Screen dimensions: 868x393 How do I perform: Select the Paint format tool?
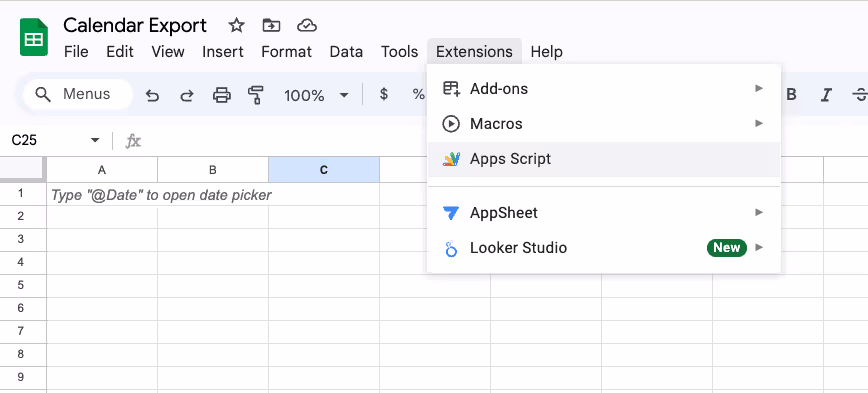pos(255,96)
